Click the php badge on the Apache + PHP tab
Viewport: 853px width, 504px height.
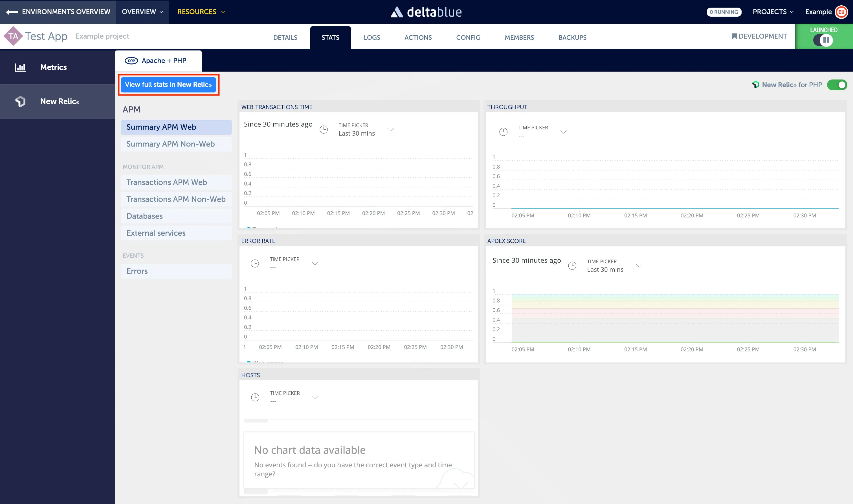[132, 60]
